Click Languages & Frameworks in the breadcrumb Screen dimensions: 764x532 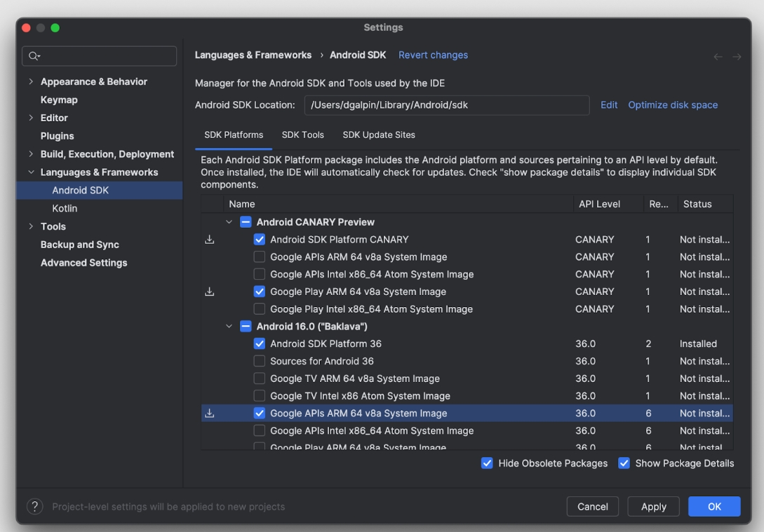point(253,55)
